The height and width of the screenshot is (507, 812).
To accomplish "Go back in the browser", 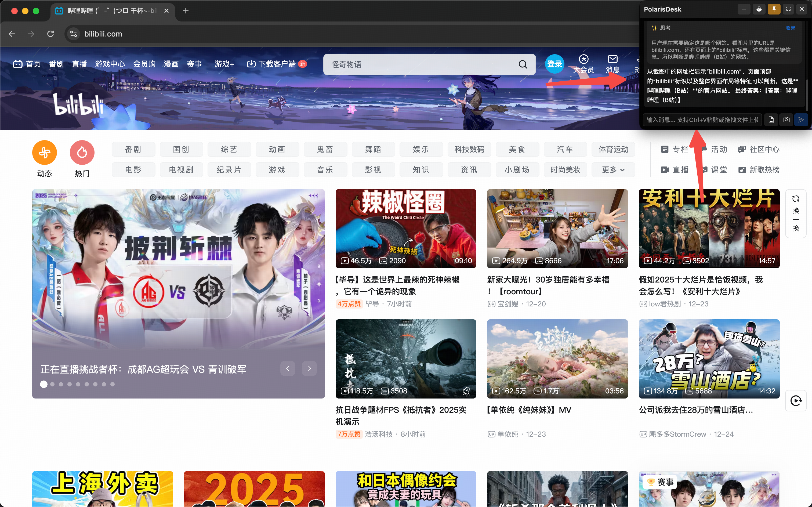I will tap(12, 34).
